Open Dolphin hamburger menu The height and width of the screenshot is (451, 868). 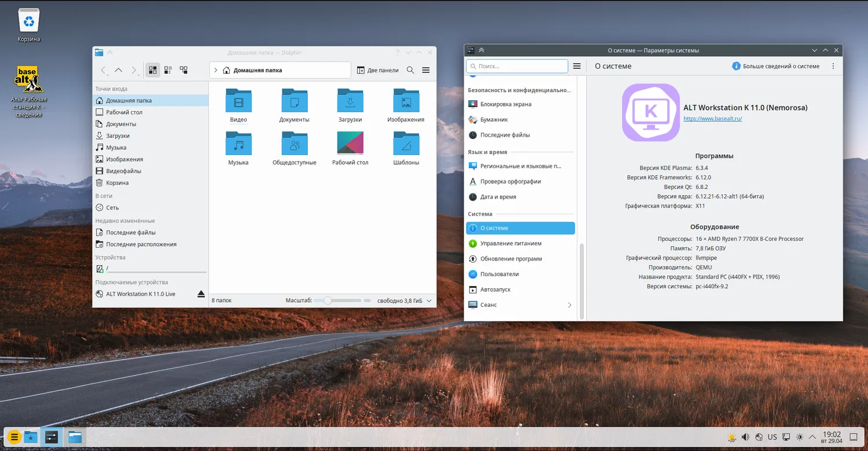tap(426, 70)
